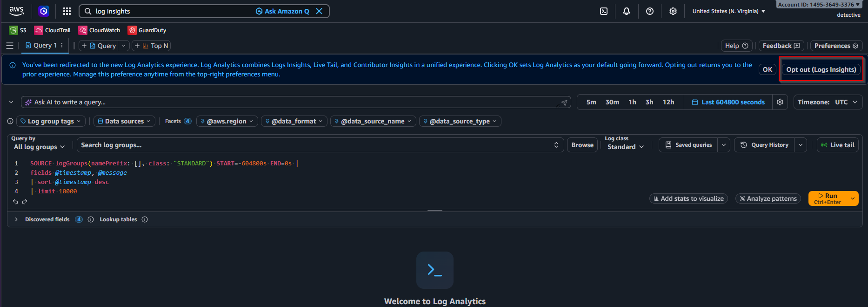The image size is (868, 307).
Task: Open time range settings gear
Action: coord(780,102)
